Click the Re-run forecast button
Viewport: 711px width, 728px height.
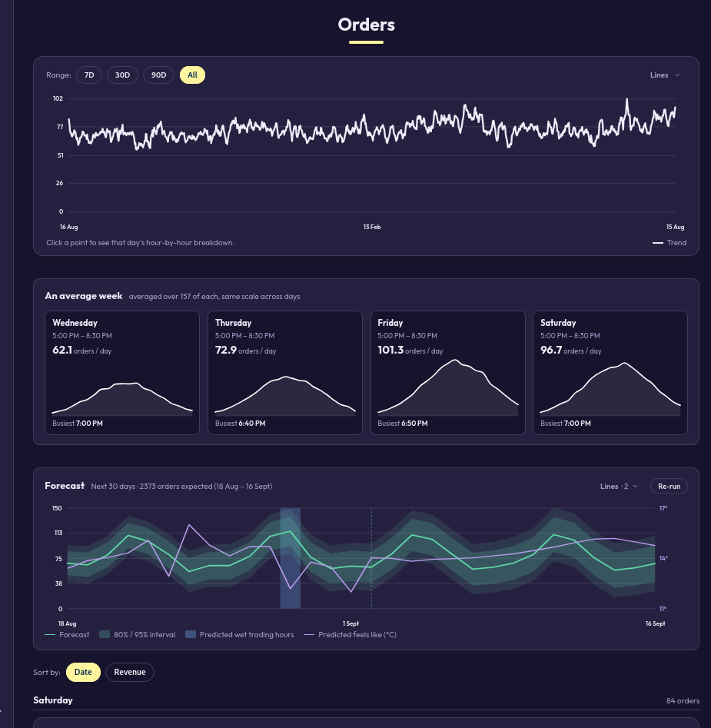coord(669,486)
